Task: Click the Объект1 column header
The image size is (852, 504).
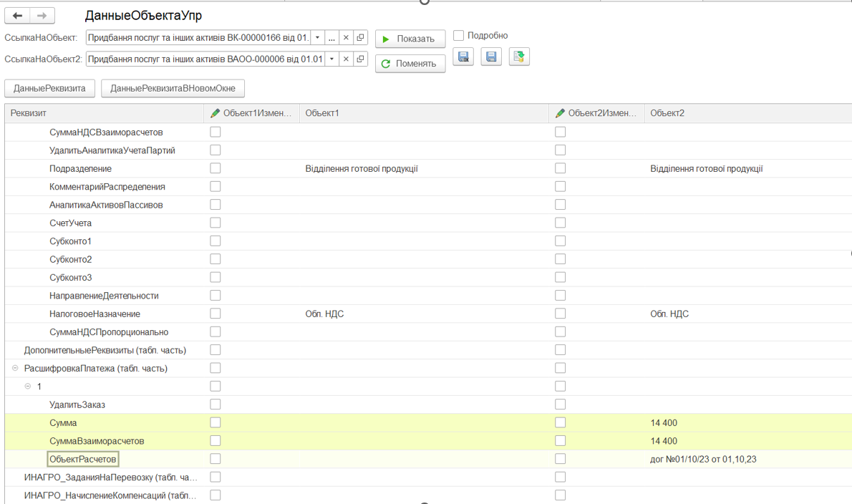Action: point(424,113)
